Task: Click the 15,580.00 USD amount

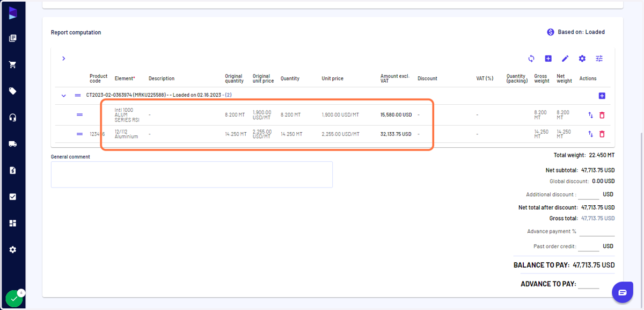Action: pyautogui.click(x=396, y=114)
